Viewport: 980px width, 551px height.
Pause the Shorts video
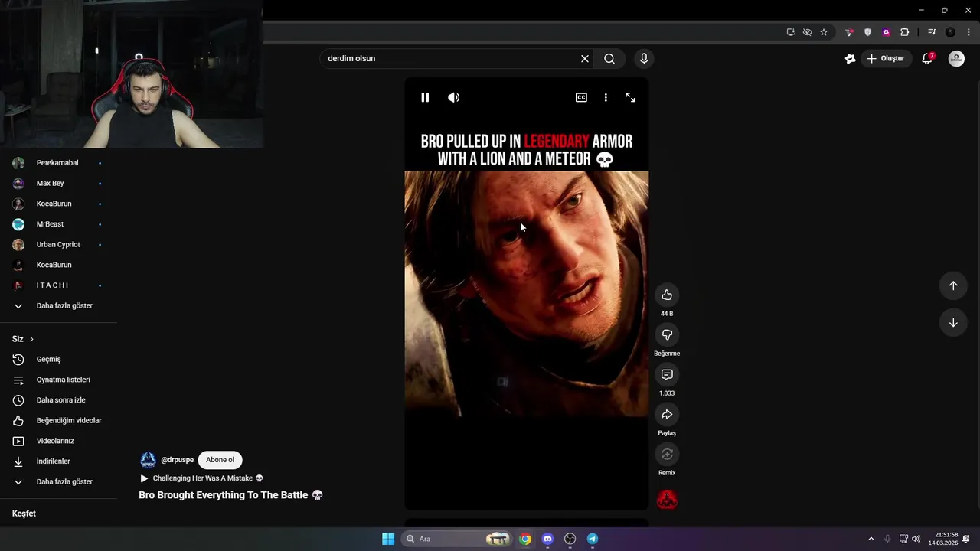tap(425, 97)
